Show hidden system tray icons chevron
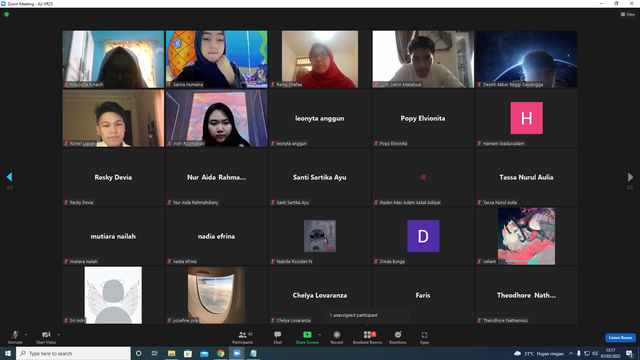Screen dimensions: 640x360 coord(571,353)
